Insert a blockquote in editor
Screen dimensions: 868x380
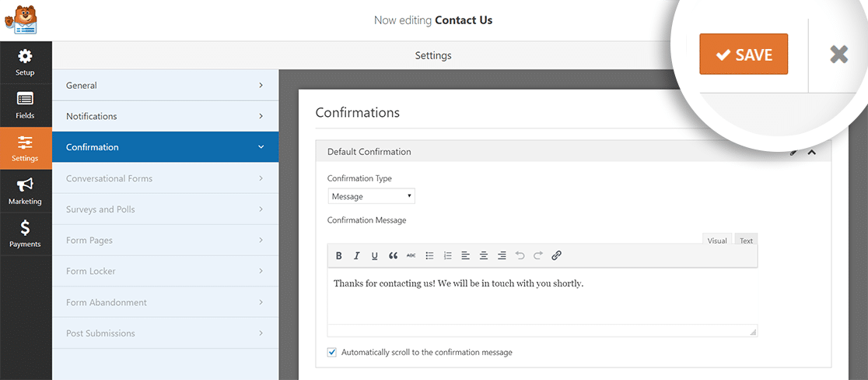click(393, 256)
